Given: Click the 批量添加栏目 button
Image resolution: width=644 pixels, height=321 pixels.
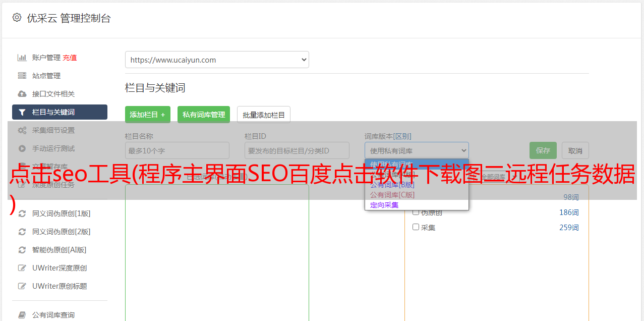Looking at the screenshot, I should pyautogui.click(x=264, y=115).
